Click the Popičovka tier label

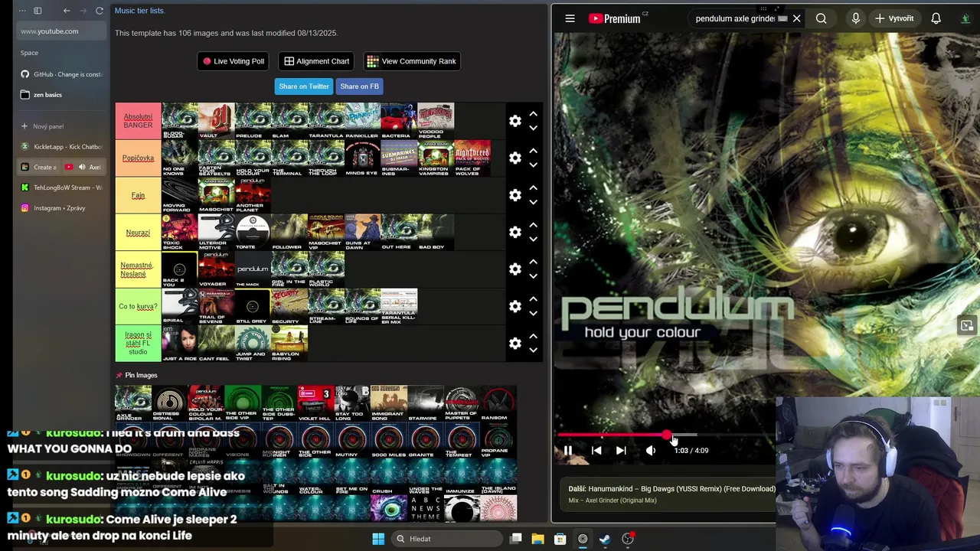tap(138, 158)
